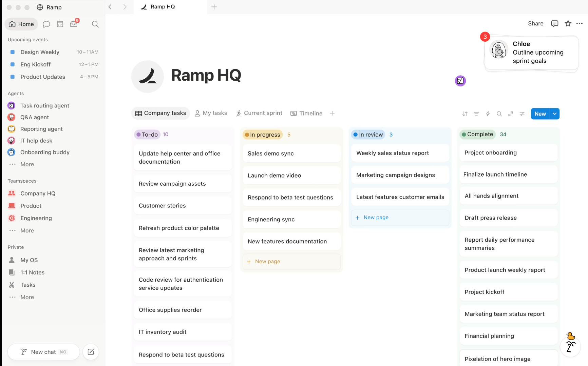
Task: Add a new view with plus icon
Action: pyautogui.click(x=333, y=113)
